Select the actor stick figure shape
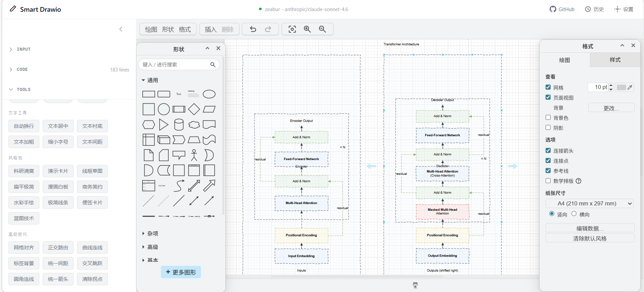Image resolution: width=644 pixels, height=292 pixels. [194, 155]
